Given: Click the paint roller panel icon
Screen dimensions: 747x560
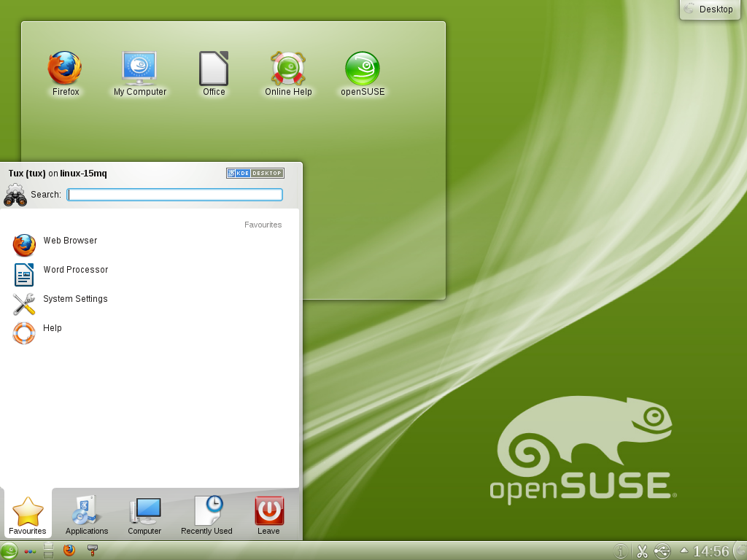Looking at the screenshot, I should [x=93, y=551].
